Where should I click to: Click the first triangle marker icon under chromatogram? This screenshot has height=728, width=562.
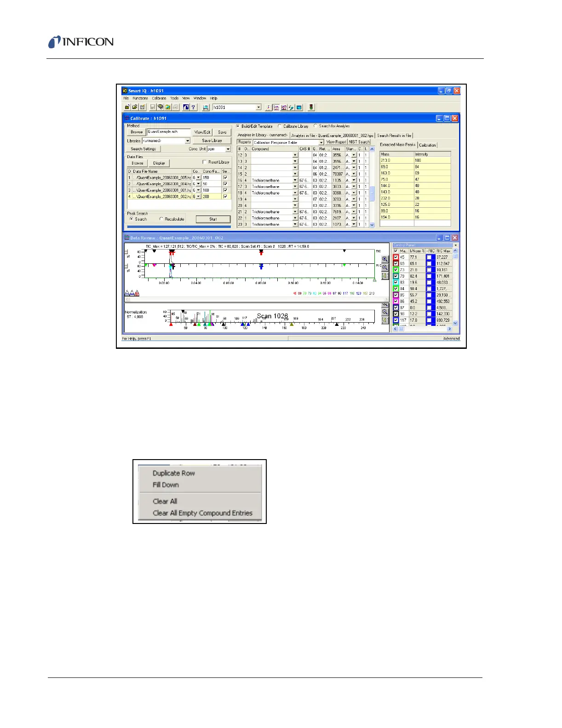pyautogui.click(x=127, y=293)
